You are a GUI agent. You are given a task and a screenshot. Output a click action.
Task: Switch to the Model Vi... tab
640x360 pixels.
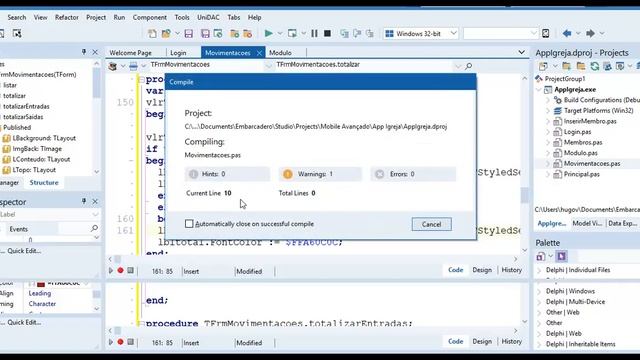587,223
